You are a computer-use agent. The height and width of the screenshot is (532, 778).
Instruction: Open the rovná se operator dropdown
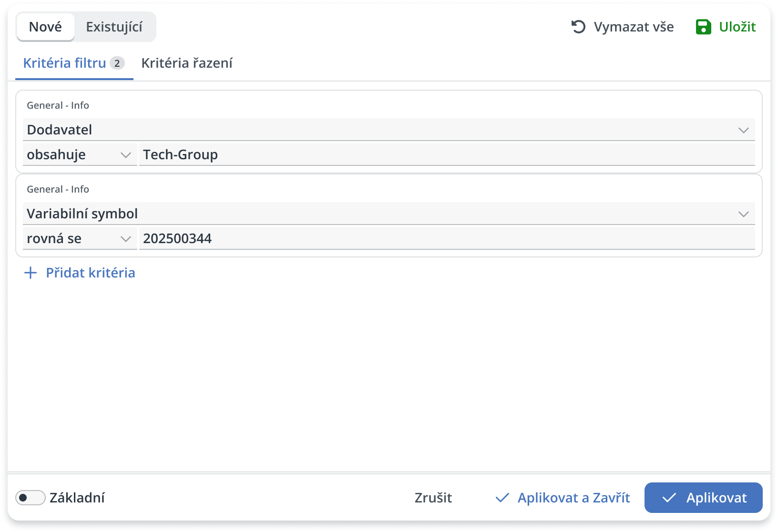pos(80,238)
